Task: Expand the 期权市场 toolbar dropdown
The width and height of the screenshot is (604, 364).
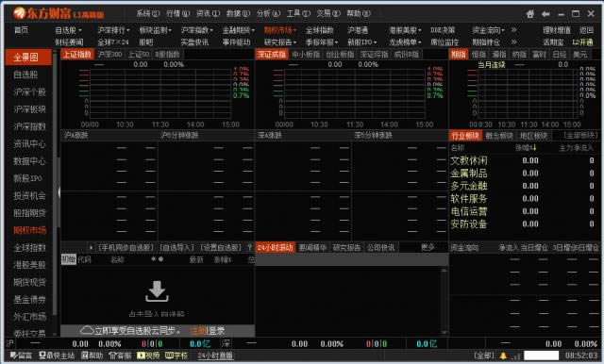Action: point(280,30)
